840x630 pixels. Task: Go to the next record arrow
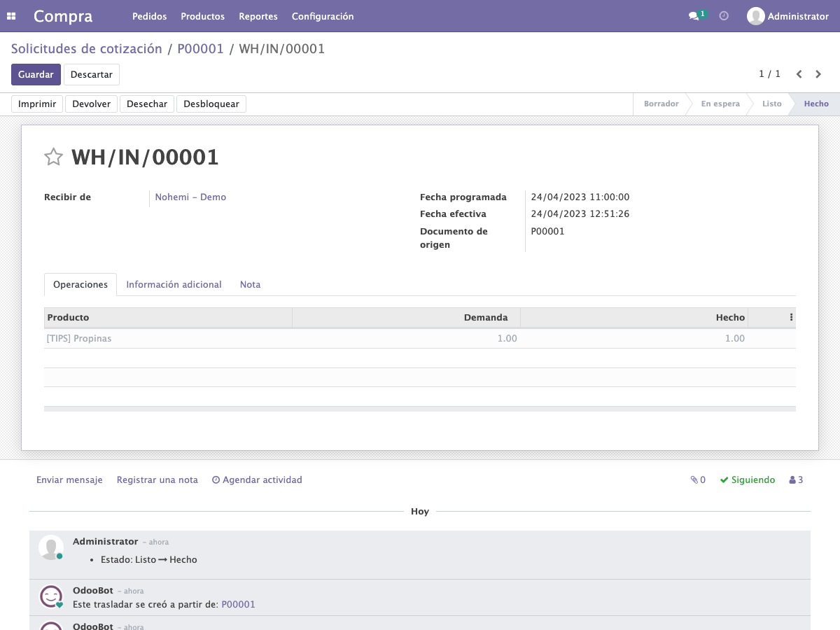coord(818,74)
